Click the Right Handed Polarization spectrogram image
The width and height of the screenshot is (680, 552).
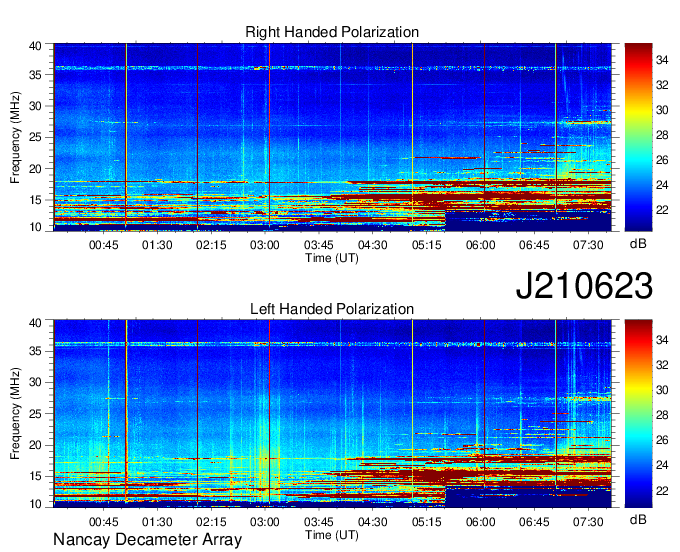(x=332, y=137)
